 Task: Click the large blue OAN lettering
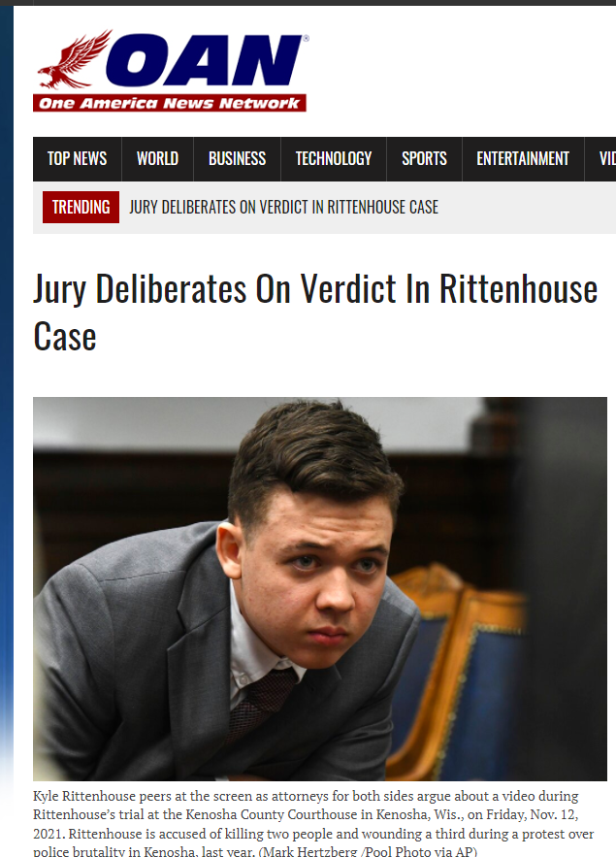tap(205, 61)
